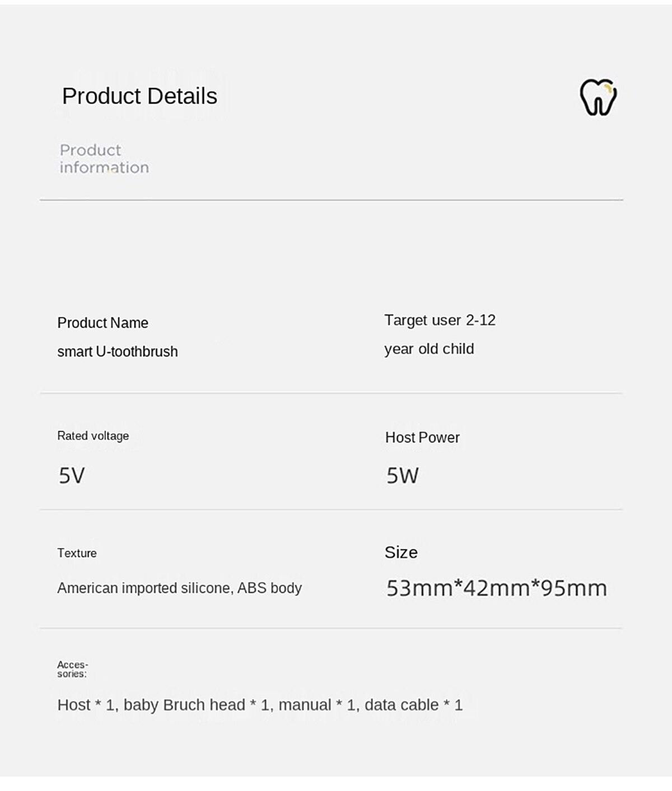The image size is (672, 791).
Task: Select the Product Details heading
Action: point(139,96)
